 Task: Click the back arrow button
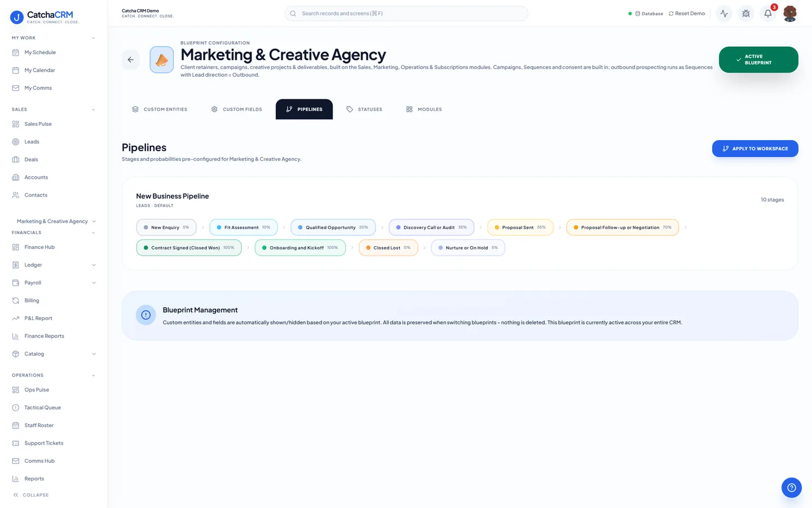(131, 60)
